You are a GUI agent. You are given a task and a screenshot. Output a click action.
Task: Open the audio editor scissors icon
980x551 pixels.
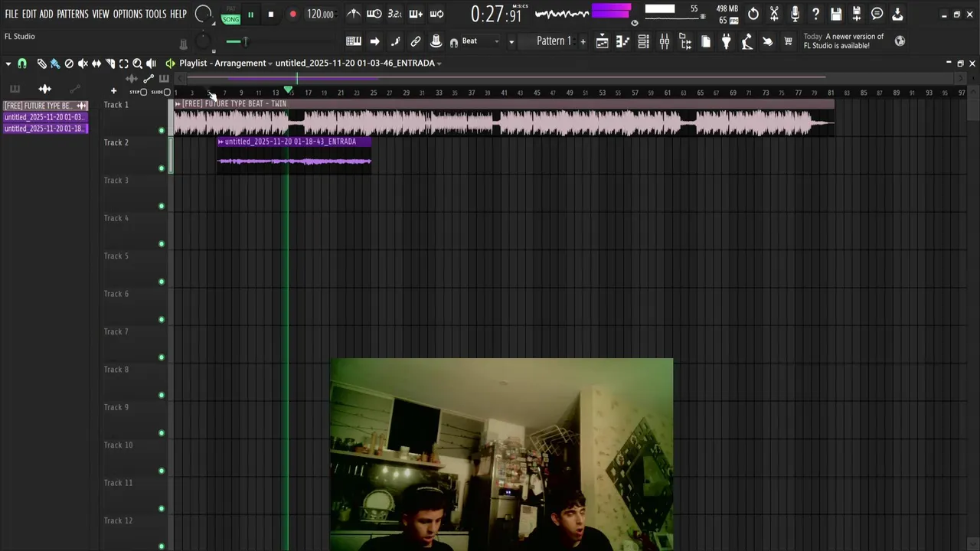[774, 14]
